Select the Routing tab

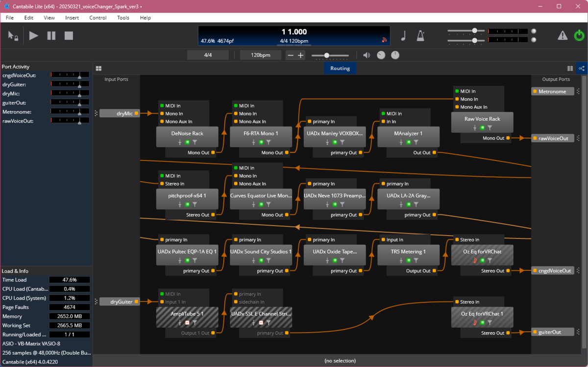pos(340,69)
